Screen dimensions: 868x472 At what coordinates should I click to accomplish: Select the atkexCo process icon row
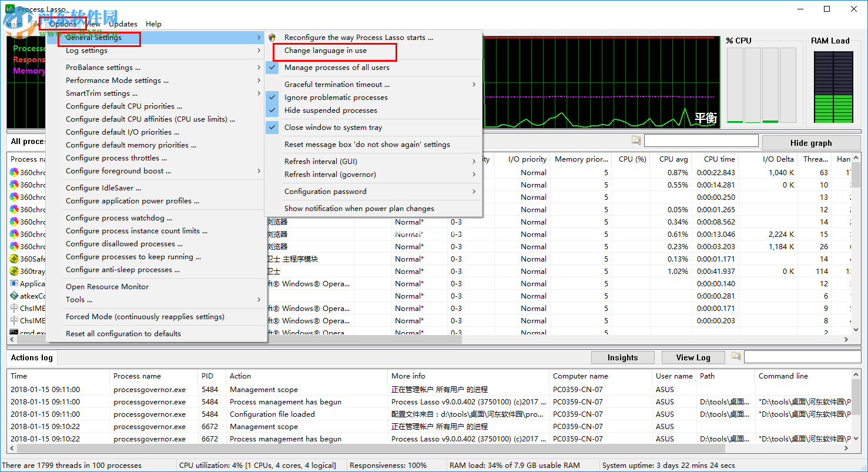pos(14,296)
